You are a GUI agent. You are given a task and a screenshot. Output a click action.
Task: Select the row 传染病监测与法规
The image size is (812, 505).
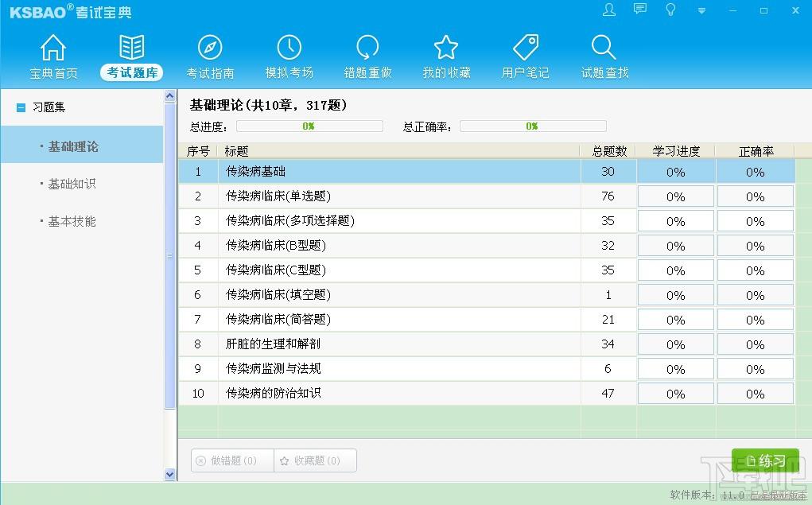pos(487,369)
